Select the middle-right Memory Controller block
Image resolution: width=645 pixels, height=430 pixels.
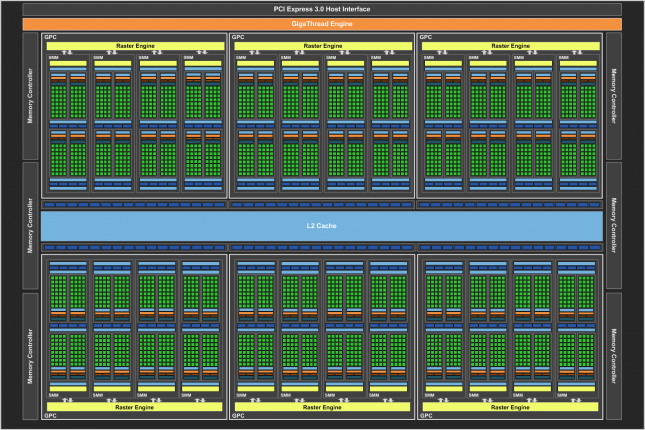[x=614, y=226]
